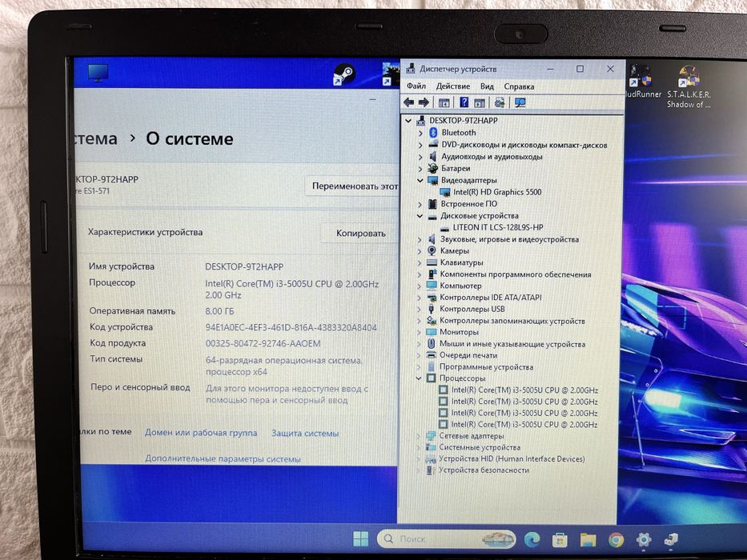Open the Справка menu
The height and width of the screenshot is (560, 747).
point(519,86)
